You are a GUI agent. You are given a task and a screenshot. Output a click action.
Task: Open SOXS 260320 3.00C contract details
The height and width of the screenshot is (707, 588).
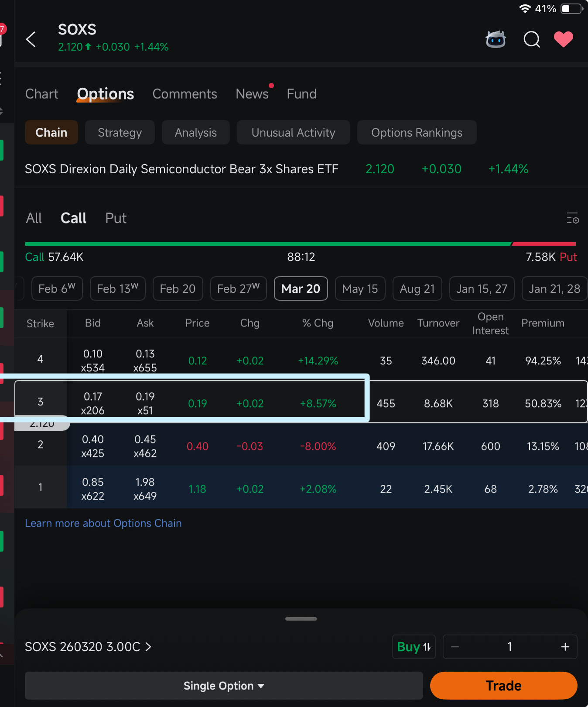88,647
